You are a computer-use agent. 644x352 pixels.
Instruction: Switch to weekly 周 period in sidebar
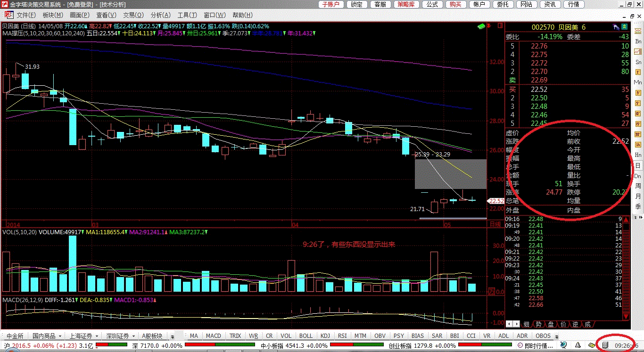coord(638,186)
